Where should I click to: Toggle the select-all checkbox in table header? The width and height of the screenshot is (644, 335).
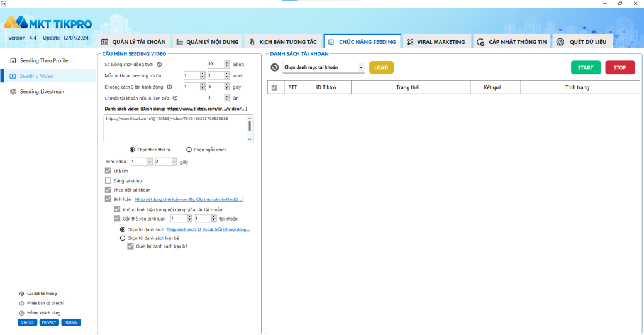[x=274, y=87]
